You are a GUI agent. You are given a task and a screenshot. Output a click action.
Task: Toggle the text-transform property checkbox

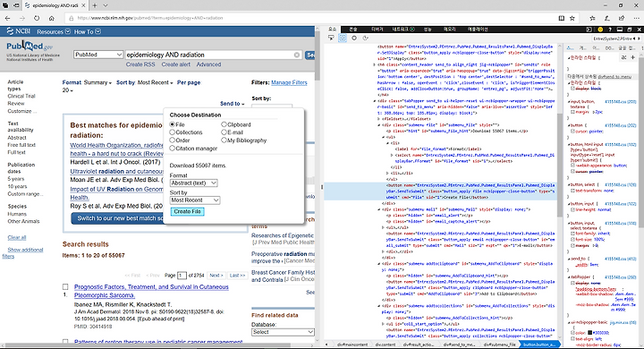[573, 191]
